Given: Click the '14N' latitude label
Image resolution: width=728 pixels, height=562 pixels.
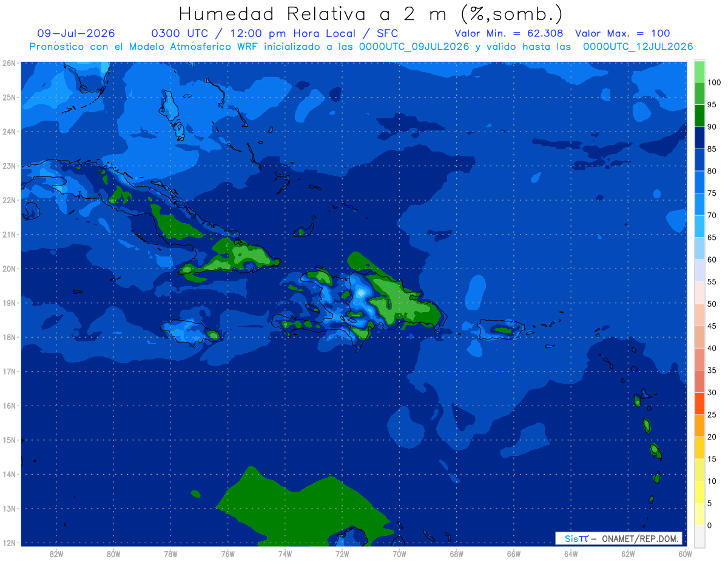Looking at the screenshot, I should pyautogui.click(x=9, y=474).
